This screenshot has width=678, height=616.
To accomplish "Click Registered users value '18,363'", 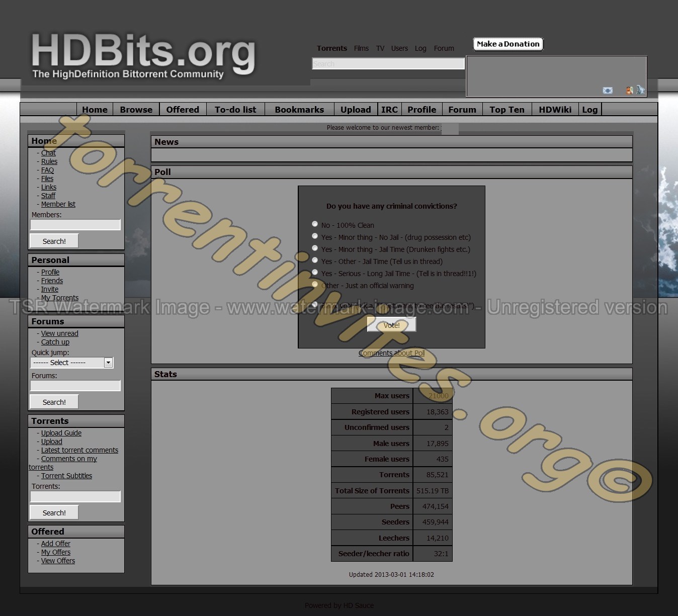I will click(x=438, y=412).
